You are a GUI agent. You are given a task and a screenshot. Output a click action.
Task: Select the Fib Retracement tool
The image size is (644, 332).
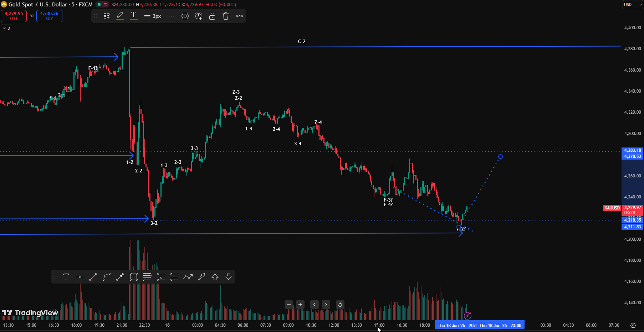pyautogui.click(x=147, y=277)
